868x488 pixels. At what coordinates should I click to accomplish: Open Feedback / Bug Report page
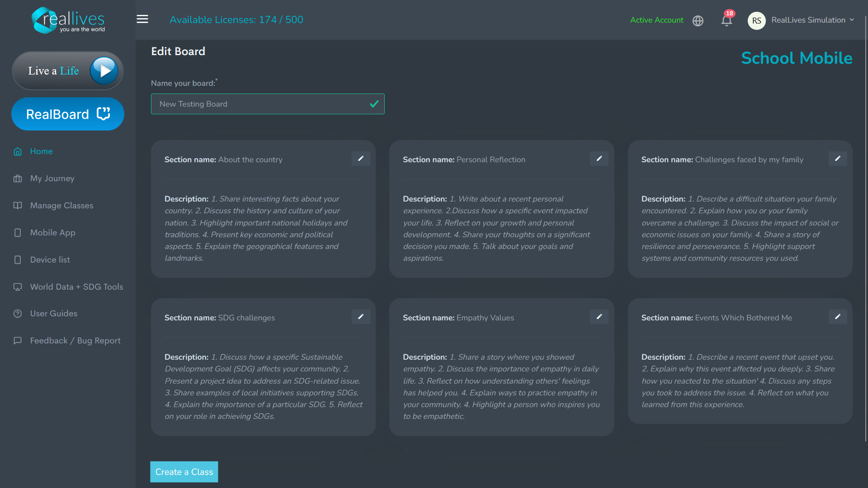tap(75, 341)
